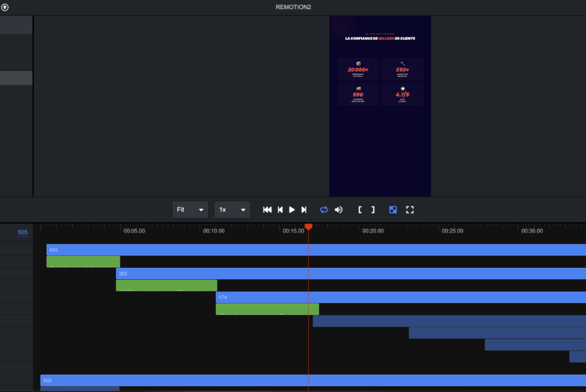Step forward to the last frame

pos(304,210)
